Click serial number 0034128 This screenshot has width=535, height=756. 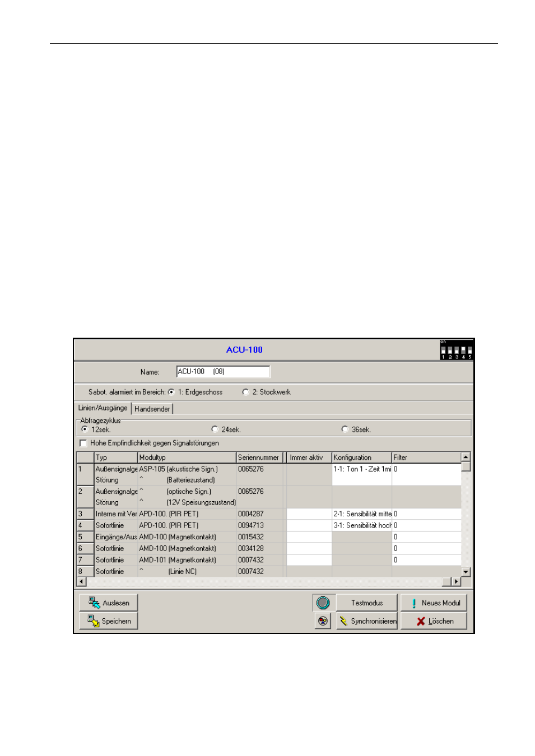tap(260, 548)
